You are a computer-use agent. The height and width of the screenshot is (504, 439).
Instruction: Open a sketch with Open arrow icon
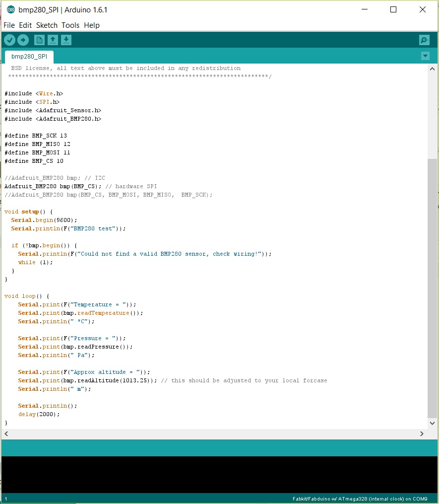53,40
